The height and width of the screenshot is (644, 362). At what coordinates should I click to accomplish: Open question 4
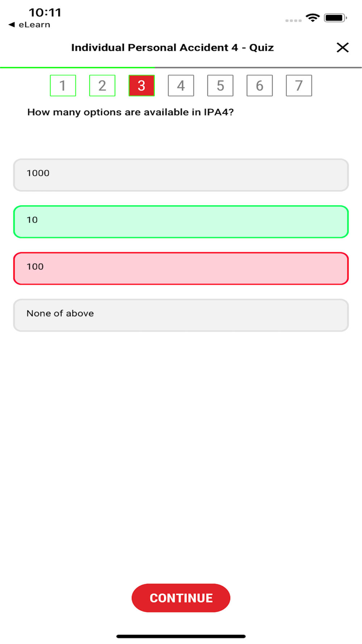181,85
